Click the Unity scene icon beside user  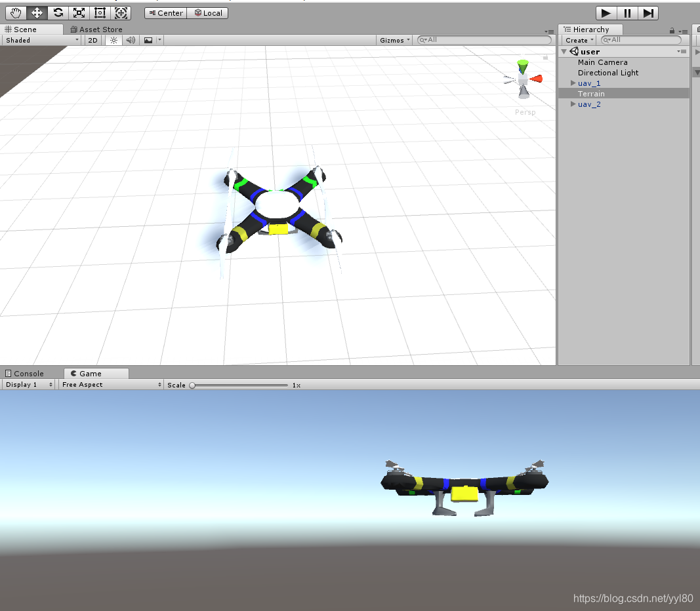tap(574, 51)
